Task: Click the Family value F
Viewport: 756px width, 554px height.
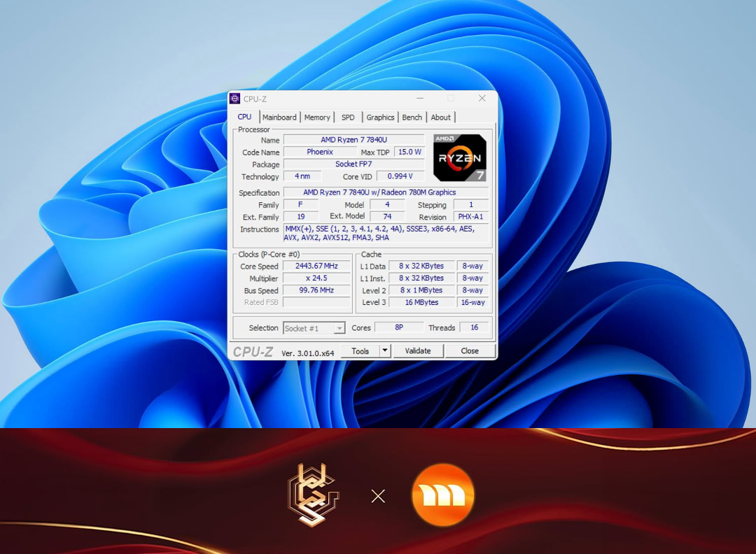Action: point(301,204)
